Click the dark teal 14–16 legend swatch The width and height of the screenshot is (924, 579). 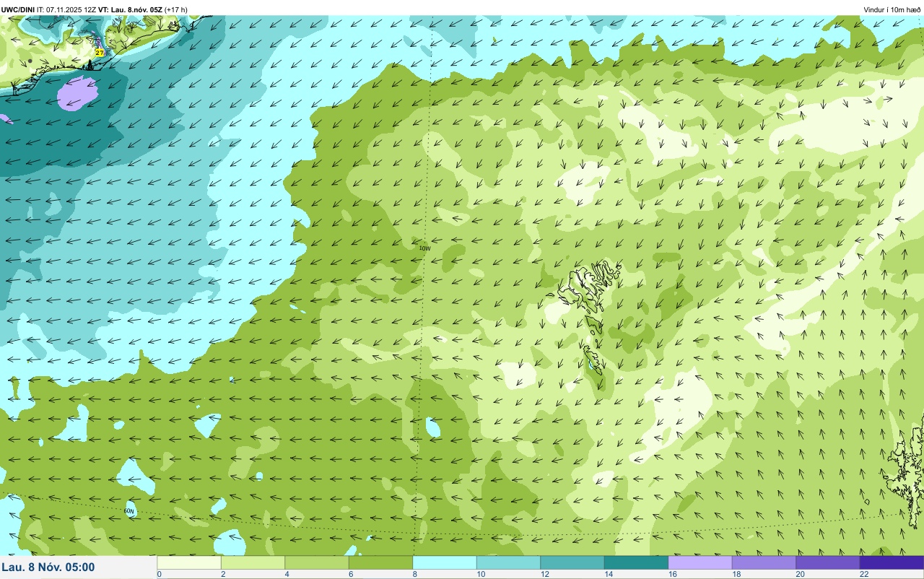pos(636,562)
